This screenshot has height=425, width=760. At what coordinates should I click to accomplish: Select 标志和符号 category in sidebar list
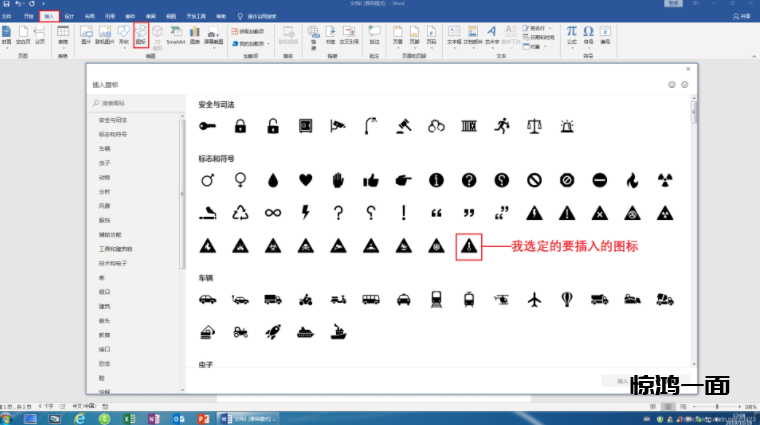(x=112, y=133)
